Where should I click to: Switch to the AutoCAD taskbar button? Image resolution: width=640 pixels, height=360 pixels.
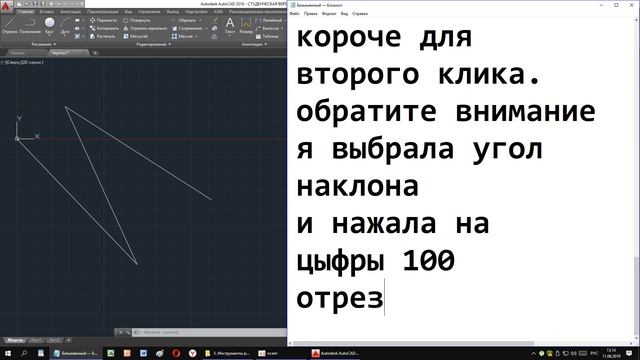[334, 353]
